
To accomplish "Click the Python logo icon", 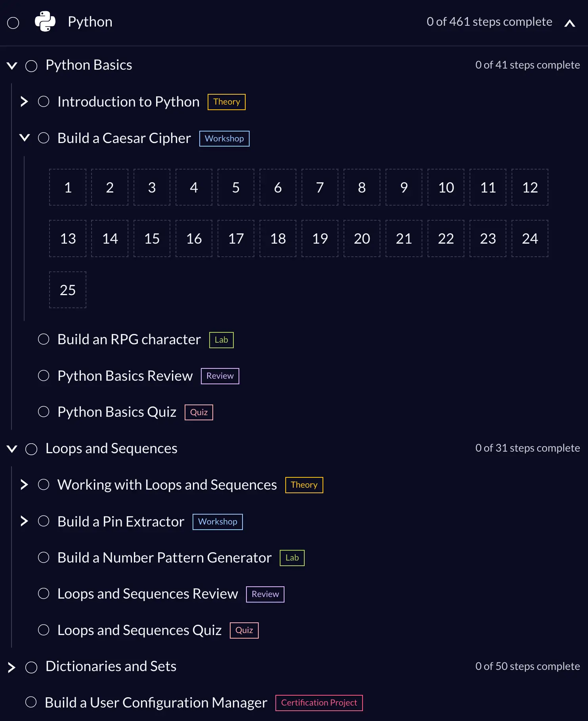I will [x=45, y=21].
